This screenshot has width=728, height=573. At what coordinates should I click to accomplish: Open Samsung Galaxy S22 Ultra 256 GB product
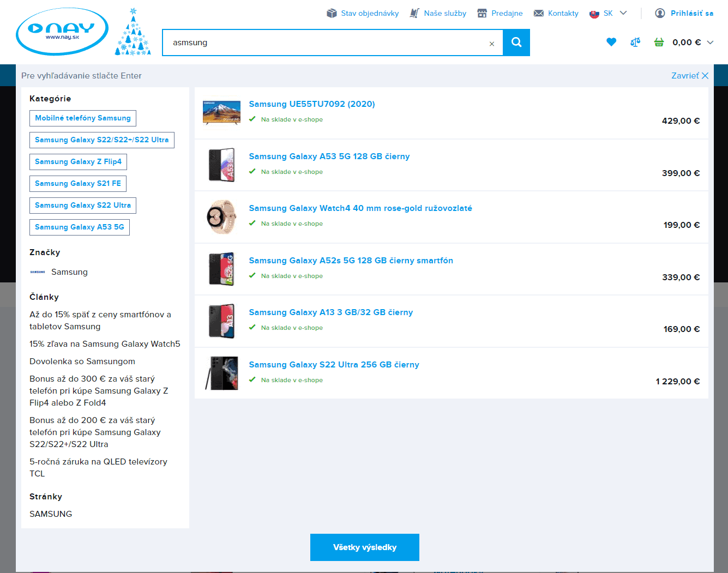(x=334, y=365)
